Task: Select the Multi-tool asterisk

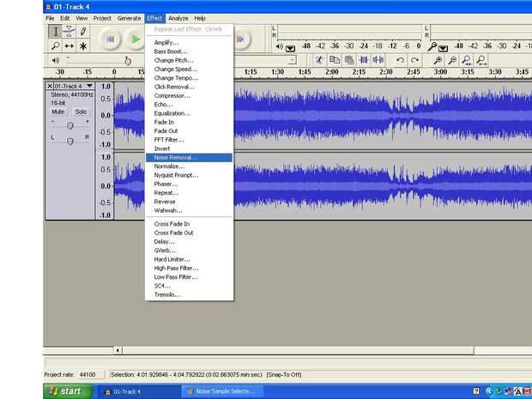Action: point(83,45)
